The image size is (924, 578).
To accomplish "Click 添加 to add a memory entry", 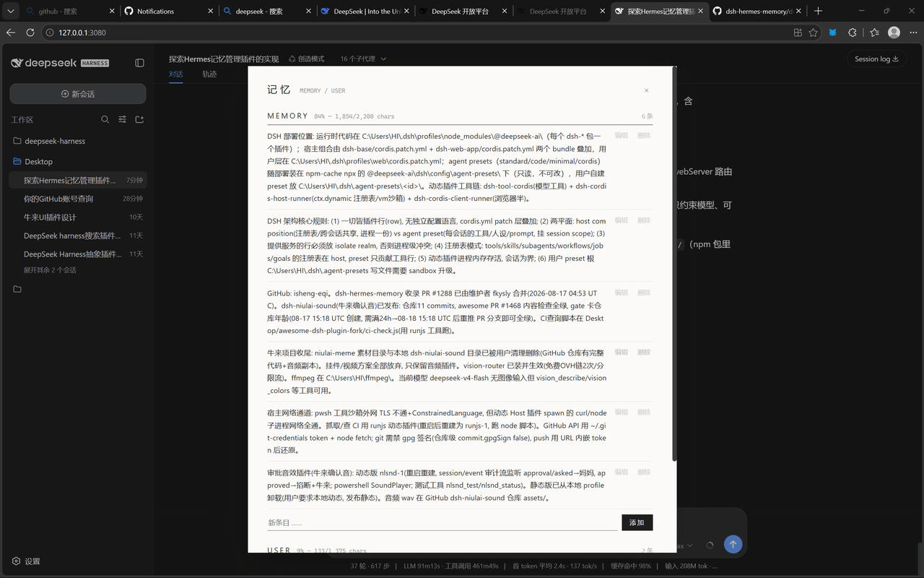I will pos(637,522).
